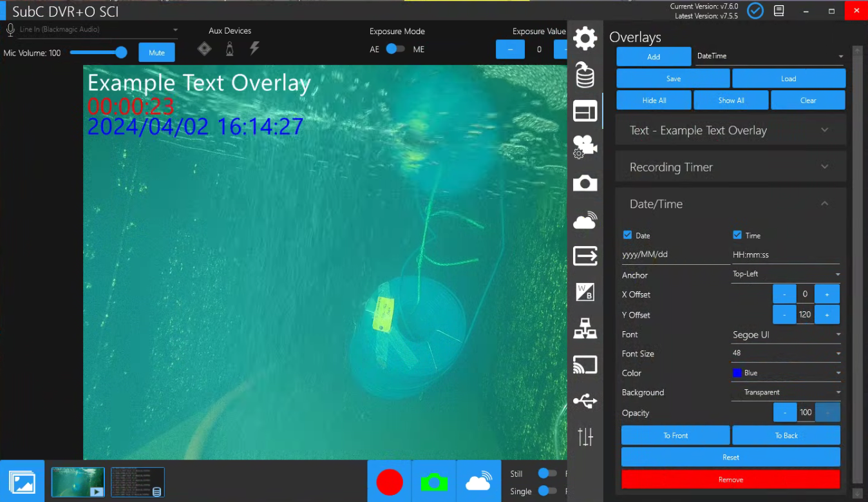Open the cast screen sidebar icon
This screenshot has height=502, width=868.
[585, 365]
